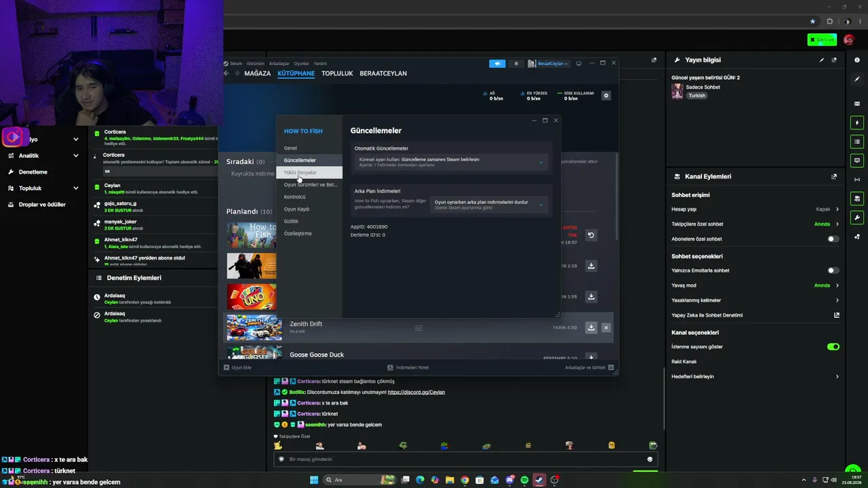Open Arkadaşlar ve Sohbet in Steam
868x488 pixels.
pos(589,367)
